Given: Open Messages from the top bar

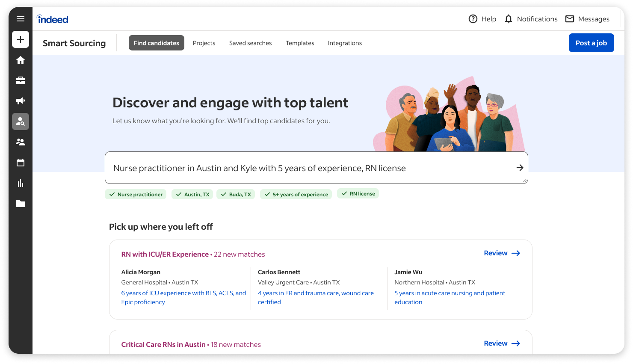Looking at the screenshot, I should click(x=587, y=19).
